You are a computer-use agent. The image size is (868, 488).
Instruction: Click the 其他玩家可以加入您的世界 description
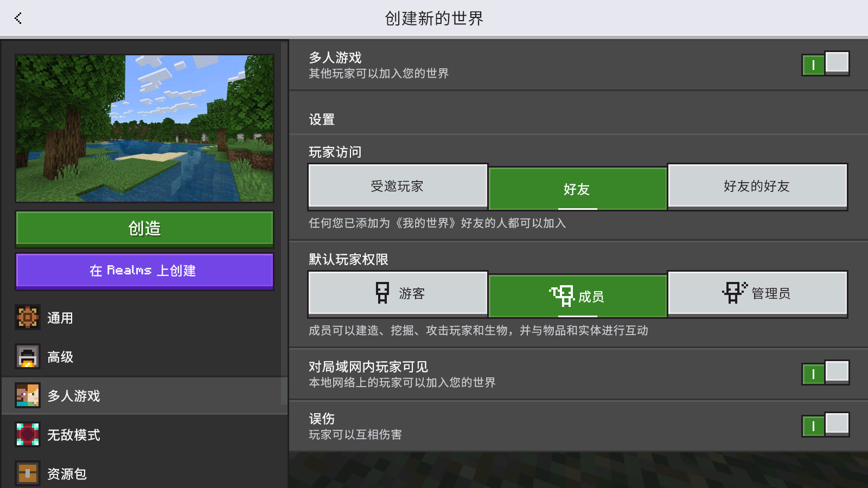pyautogui.click(x=379, y=73)
